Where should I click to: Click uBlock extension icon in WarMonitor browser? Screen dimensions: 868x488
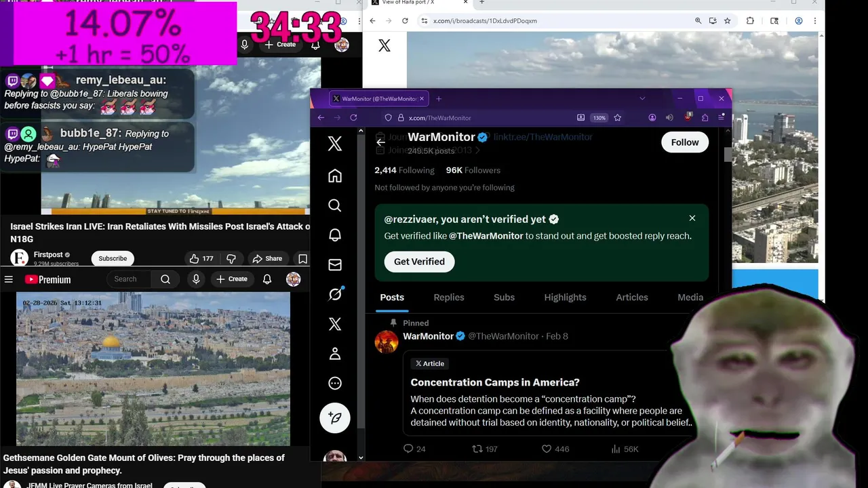point(688,117)
